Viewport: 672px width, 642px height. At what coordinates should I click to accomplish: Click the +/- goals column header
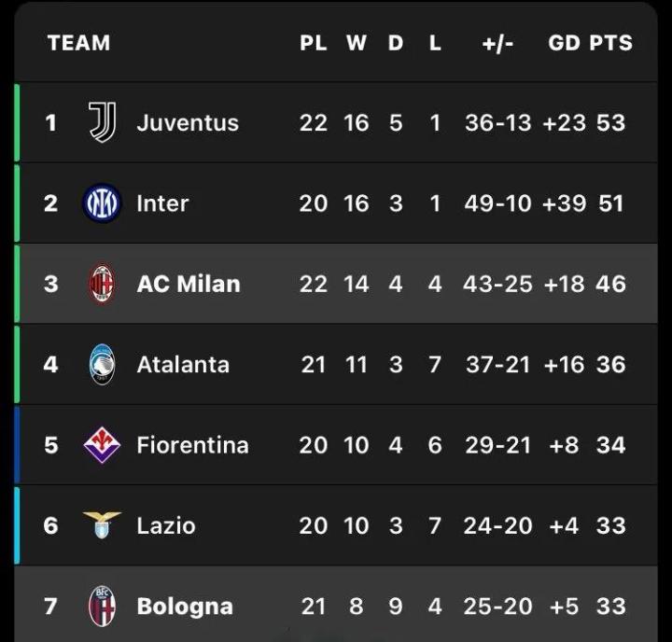(x=497, y=43)
